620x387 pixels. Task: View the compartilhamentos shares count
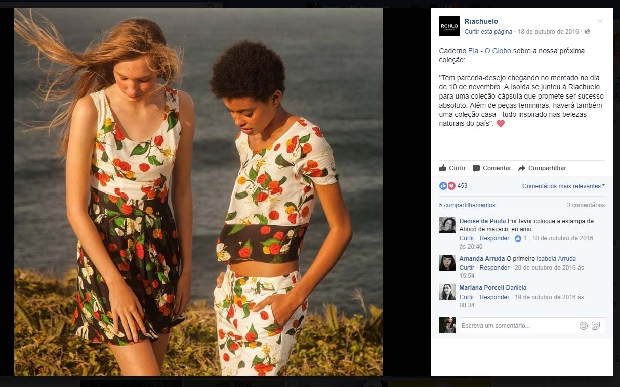pyautogui.click(x=467, y=205)
